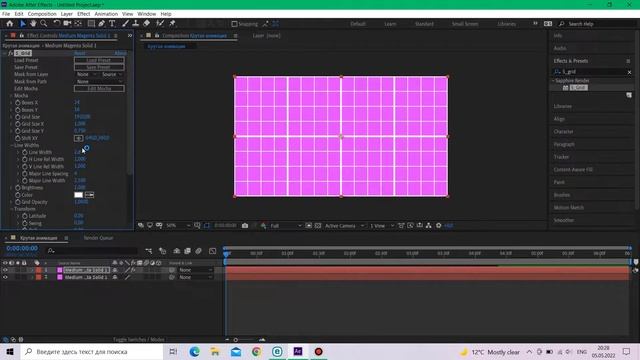Toggle visibility eye of layer 2
Viewport: 640px width, 360px height.
pyautogui.click(x=5, y=277)
